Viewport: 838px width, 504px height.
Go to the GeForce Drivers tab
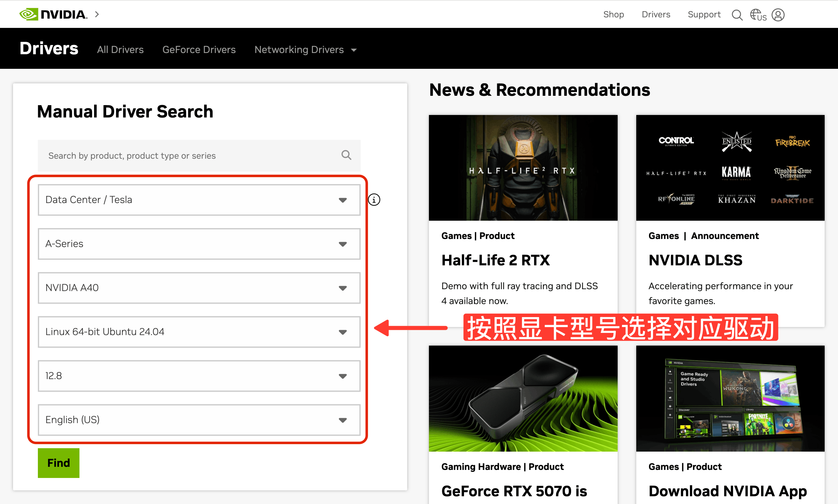199,50
